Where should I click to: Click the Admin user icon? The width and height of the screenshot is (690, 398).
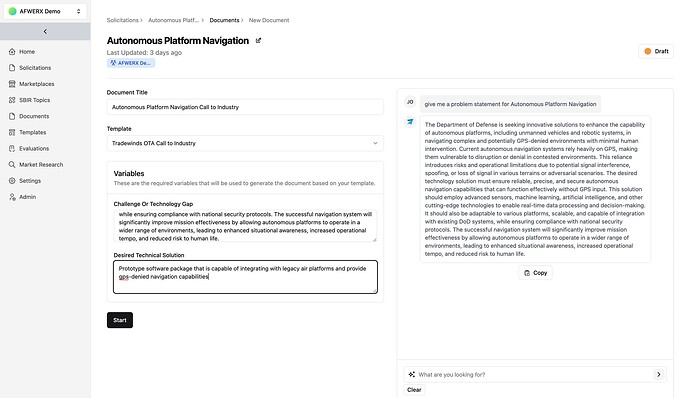coord(12,197)
